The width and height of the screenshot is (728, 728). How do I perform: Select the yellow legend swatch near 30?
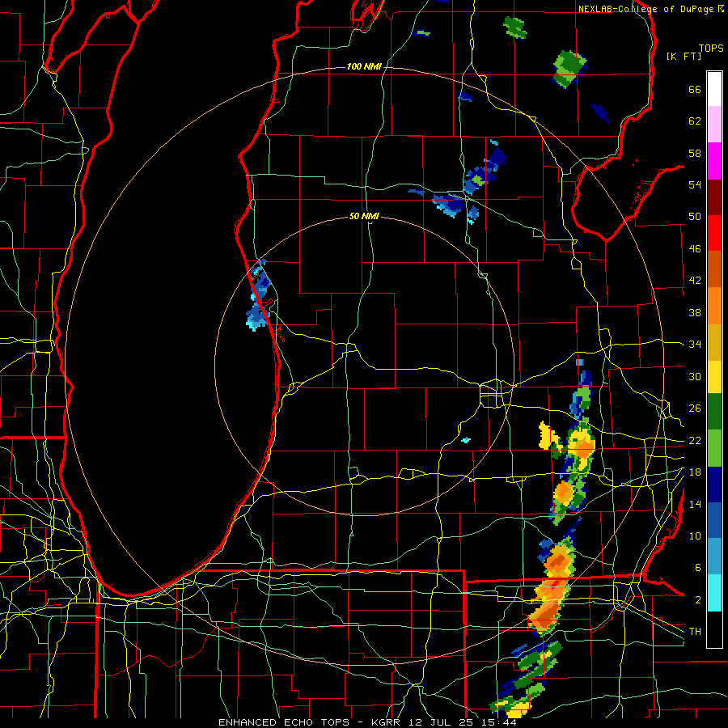(714, 377)
